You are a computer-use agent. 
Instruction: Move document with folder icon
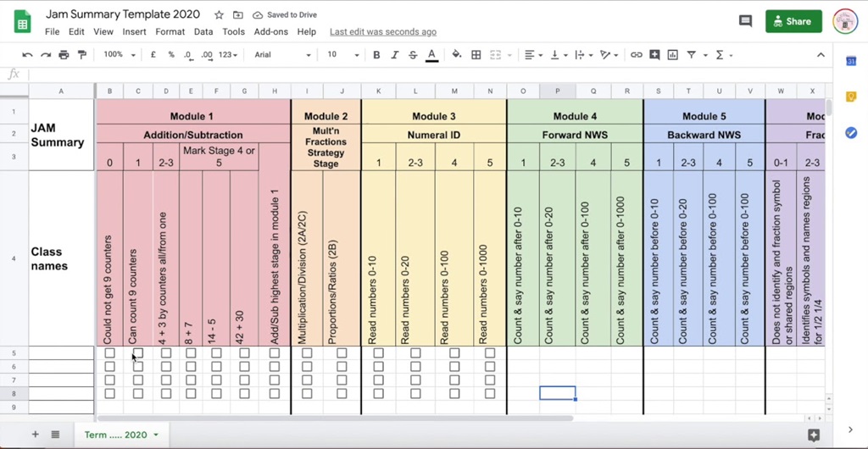[x=237, y=15]
